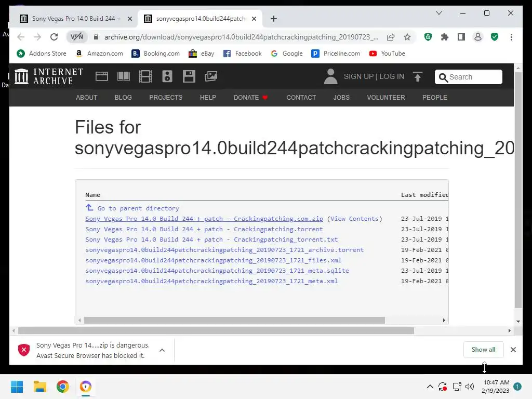Click View Contents link
The height and width of the screenshot is (399, 532).
point(354,219)
